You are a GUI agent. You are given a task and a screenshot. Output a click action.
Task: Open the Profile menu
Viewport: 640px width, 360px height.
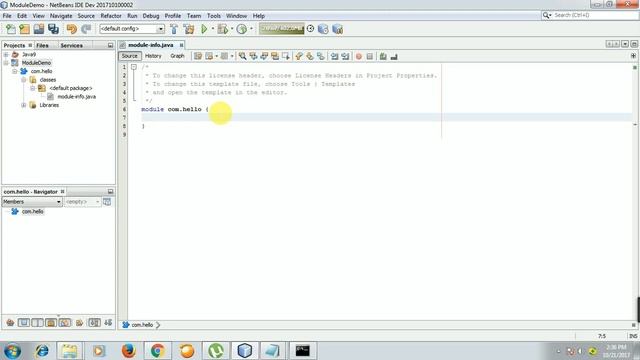(x=173, y=16)
